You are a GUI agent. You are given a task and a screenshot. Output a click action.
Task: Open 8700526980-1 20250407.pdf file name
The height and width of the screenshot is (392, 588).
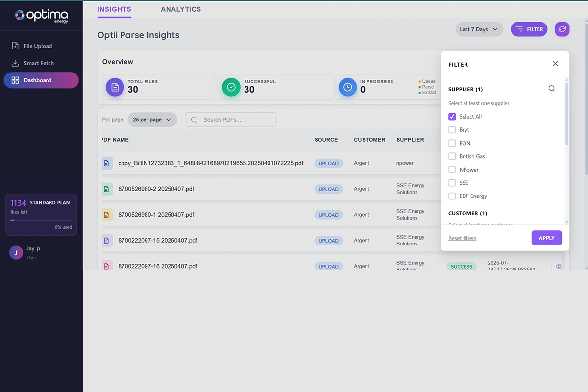156,215
